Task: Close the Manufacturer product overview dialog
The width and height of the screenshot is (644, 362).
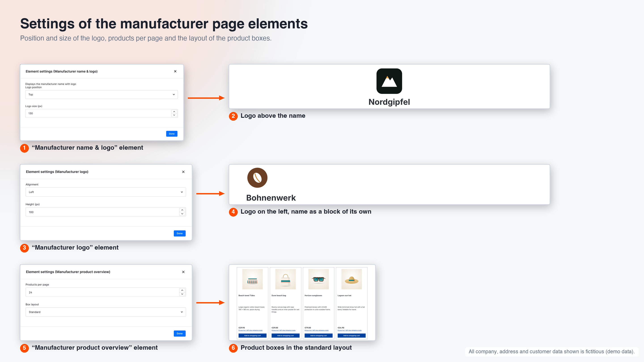Action: [183, 272]
